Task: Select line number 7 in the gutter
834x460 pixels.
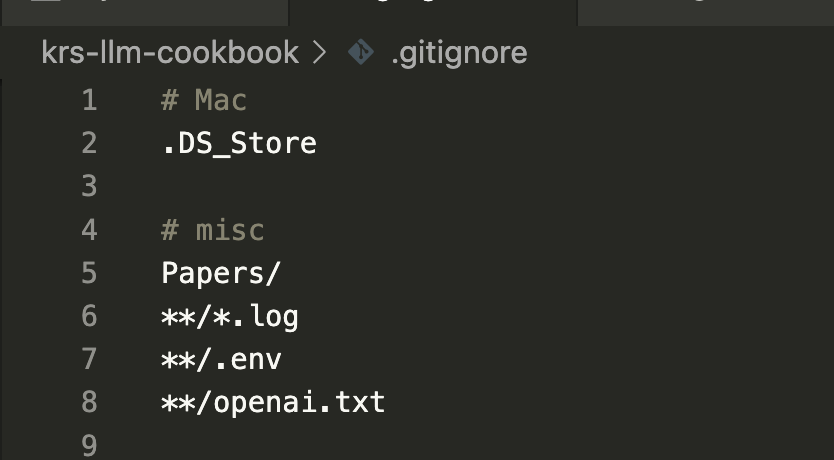Action: (x=89, y=360)
